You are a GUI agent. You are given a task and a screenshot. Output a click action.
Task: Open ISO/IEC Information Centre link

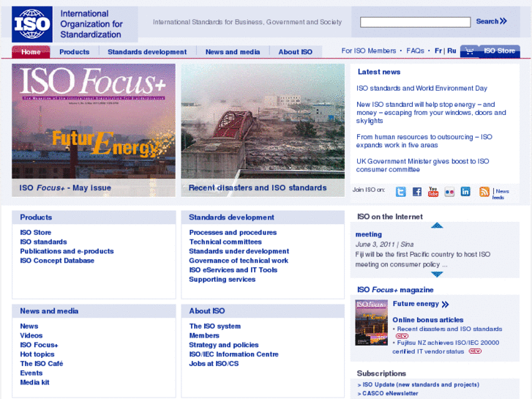[233, 354]
